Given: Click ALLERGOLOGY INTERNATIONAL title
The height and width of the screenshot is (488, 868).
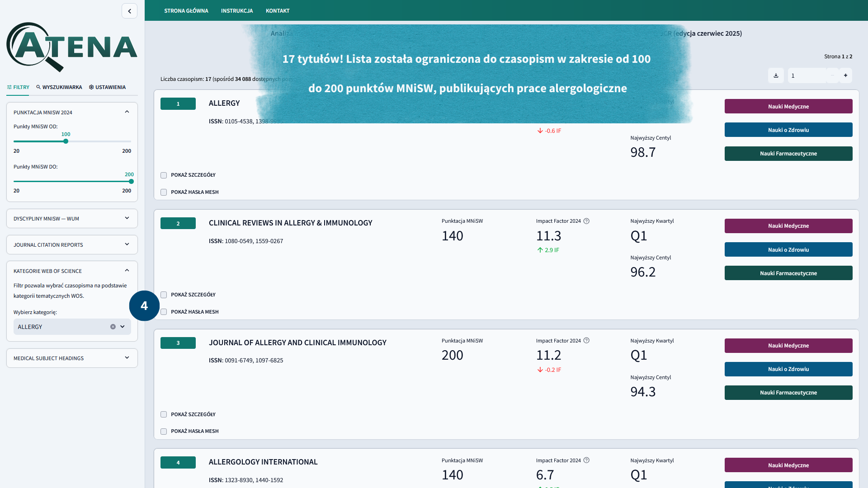Looking at the screenshot, I should click(263, 462).
